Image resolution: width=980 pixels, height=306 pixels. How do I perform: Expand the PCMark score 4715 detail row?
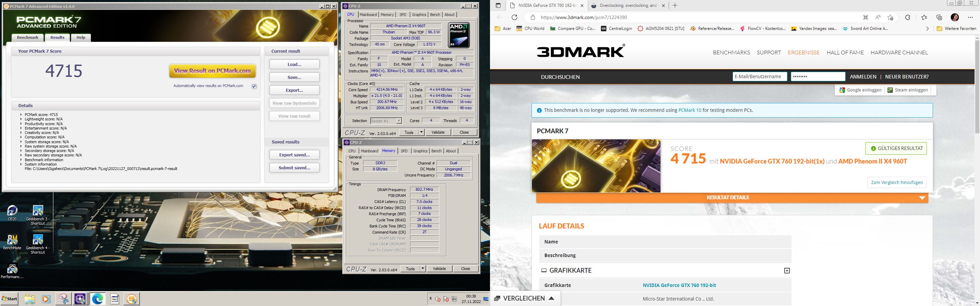coord(21,115)
